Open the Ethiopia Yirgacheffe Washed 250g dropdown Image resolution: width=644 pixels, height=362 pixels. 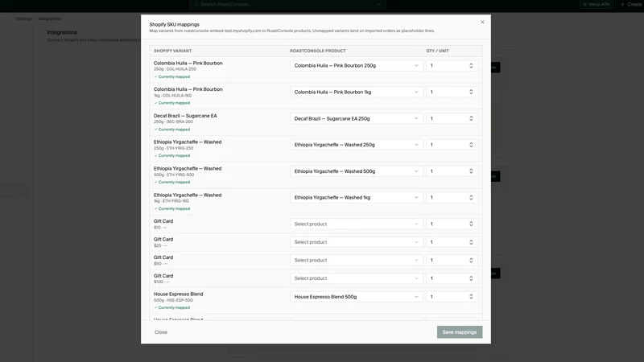[x=356, y=145]
